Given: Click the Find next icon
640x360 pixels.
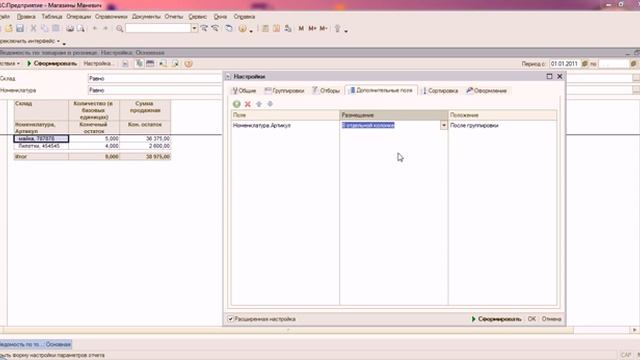Looking at the screenshot, I should 204,28.
